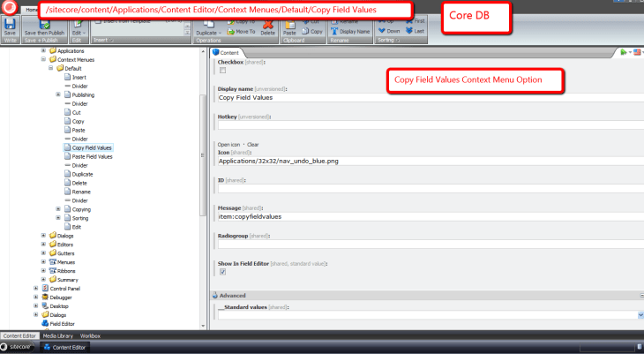Select the Edit item under Default
Screen dimensions: 644x354
click(77, 227)
